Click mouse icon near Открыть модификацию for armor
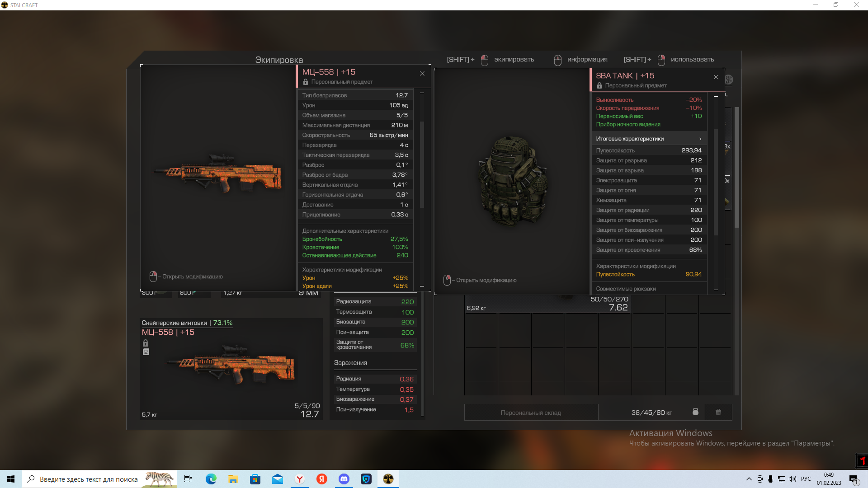868x488 pixels. 447,280
